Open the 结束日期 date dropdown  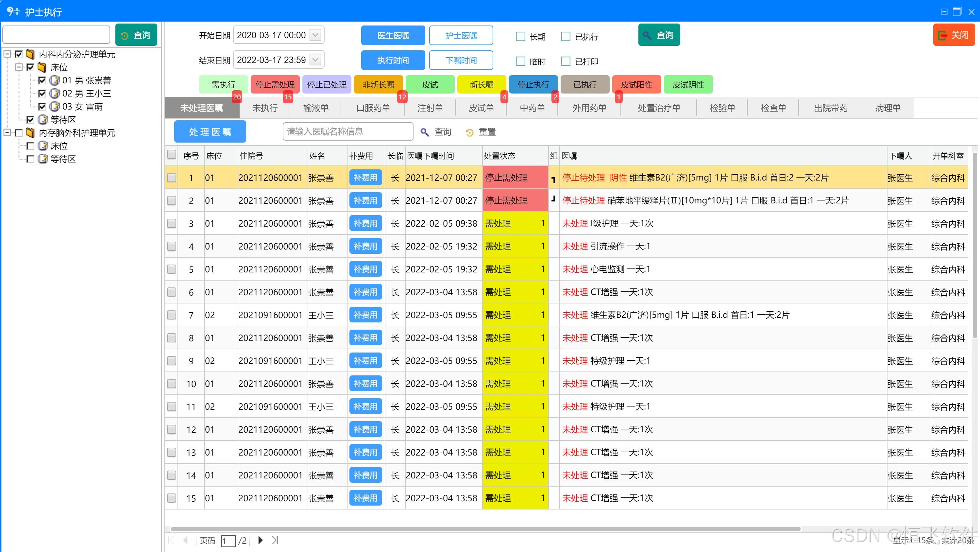[x=315, y=60]
